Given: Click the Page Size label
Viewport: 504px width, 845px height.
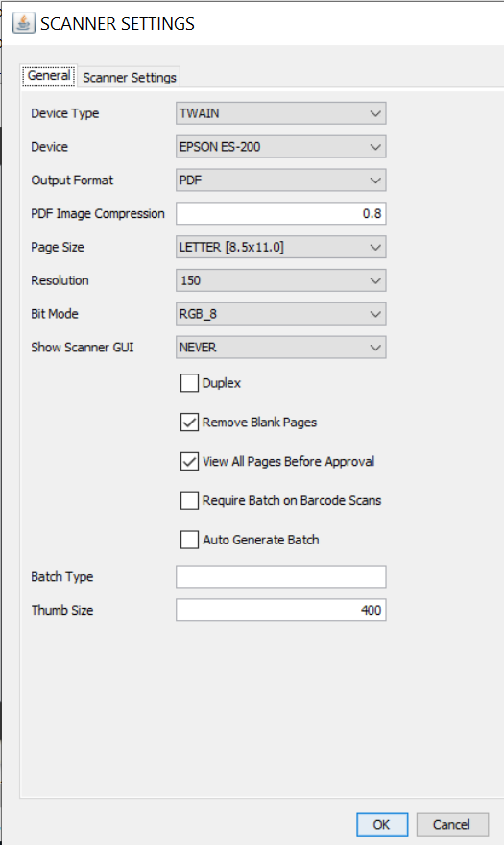Looking at the screenshot, I should coord(58,247).
